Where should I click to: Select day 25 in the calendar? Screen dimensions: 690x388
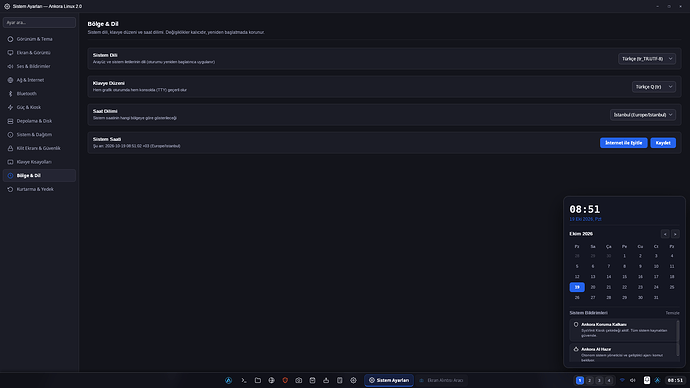click(672, 287)
